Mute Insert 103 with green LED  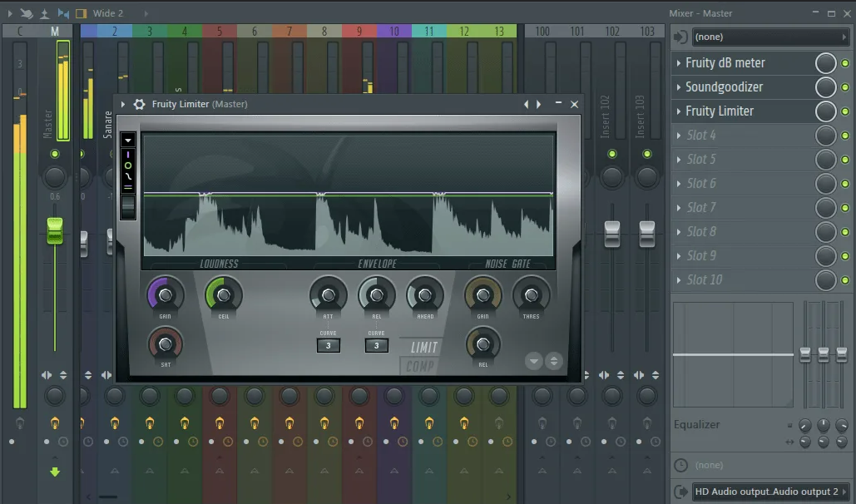click(647, 154)
